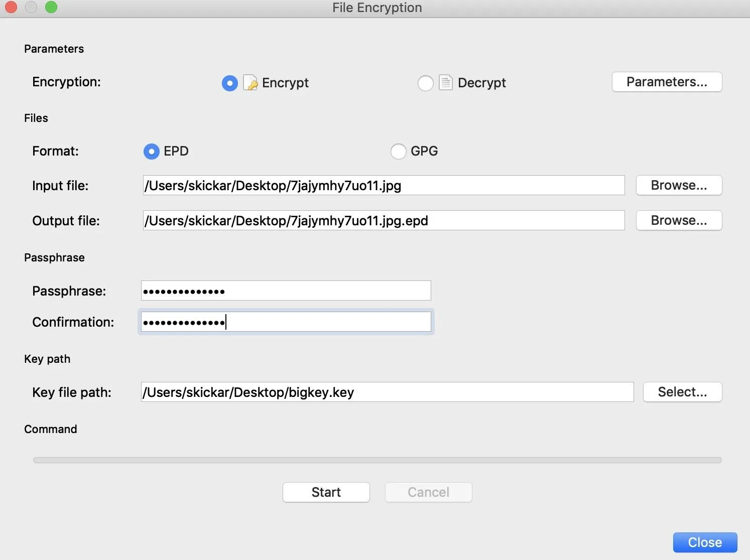Close the File Encryption dialog
The width and height of the screenshot is (750, 560).
point(705,542)
